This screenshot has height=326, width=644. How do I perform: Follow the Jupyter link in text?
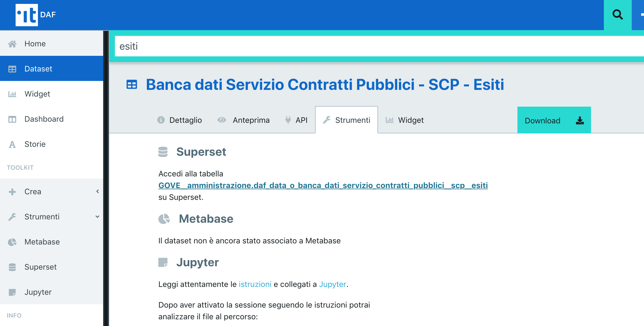(x=332, y=284)
